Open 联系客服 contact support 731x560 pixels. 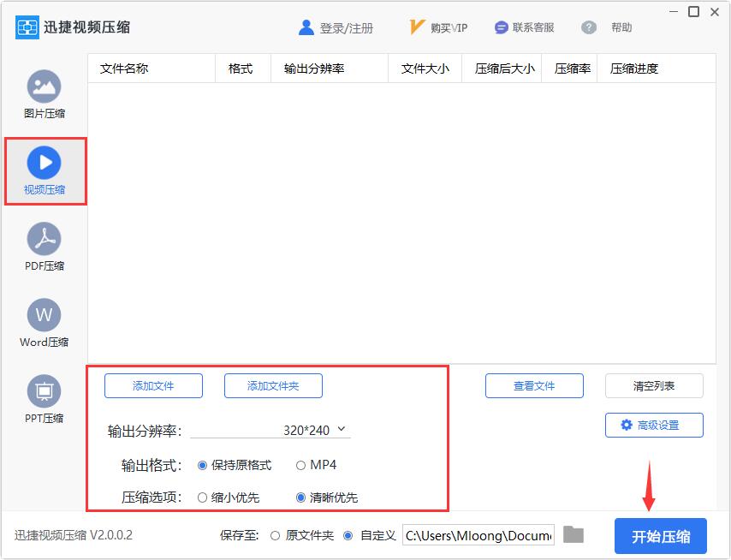tap(533, 27)
